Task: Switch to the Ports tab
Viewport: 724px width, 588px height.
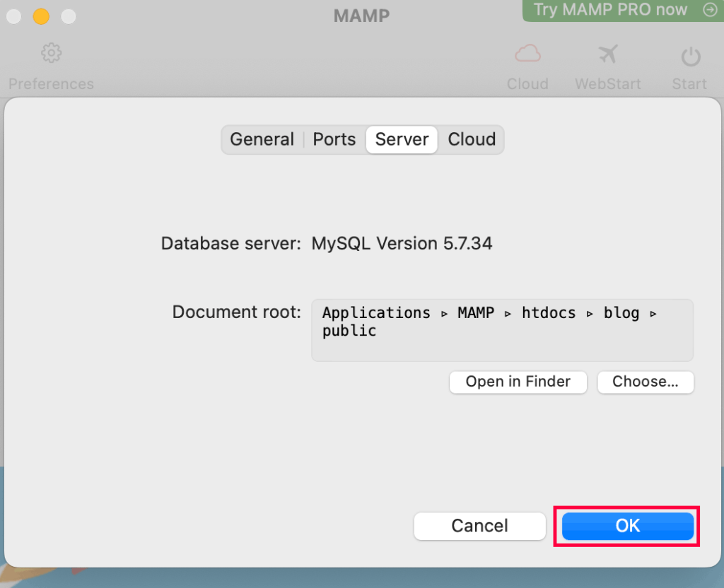Action: pos(334,139)
